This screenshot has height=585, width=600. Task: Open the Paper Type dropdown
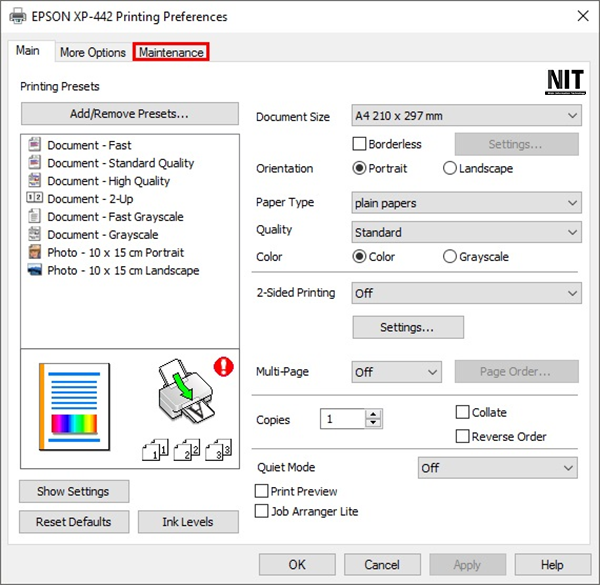pos(466,203)
